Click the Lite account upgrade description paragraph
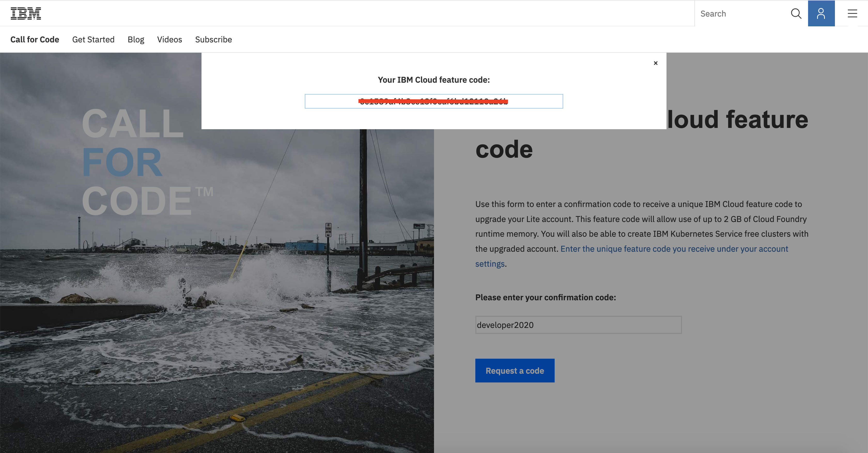868x453 pixels. [640, 219]
